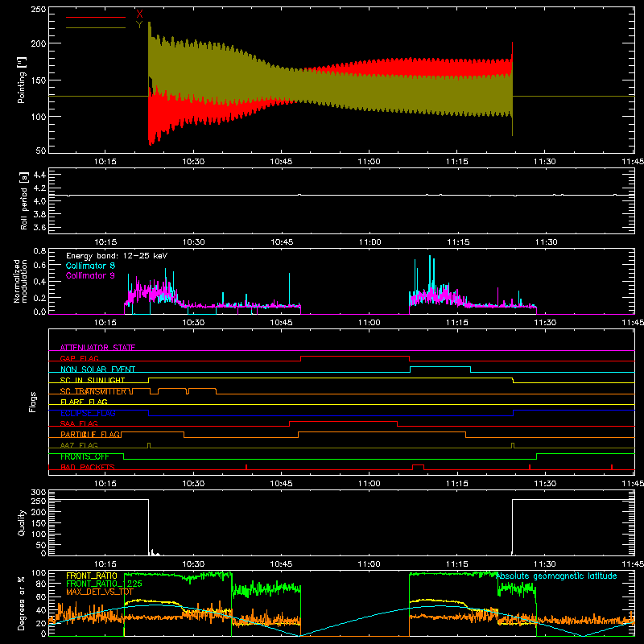This screenshot has height=644, width=644.
Task: Click the PARTICLE_FLAG label
Action: (x=90, y=435)
